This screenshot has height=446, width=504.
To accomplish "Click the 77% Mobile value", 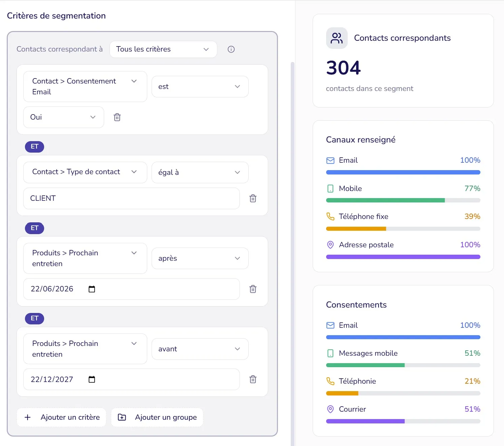I will point(472,189).
